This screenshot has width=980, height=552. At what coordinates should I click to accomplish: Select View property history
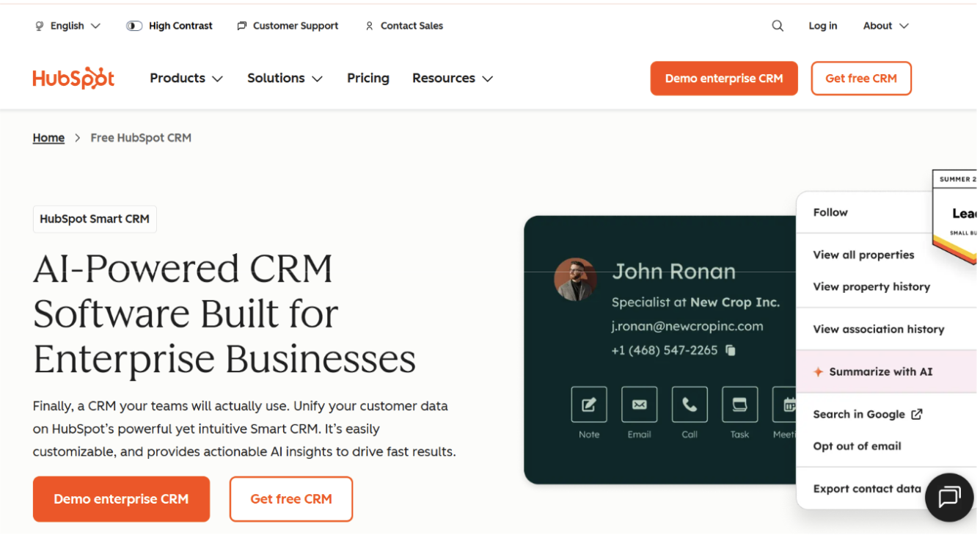(x=871, y=287)
